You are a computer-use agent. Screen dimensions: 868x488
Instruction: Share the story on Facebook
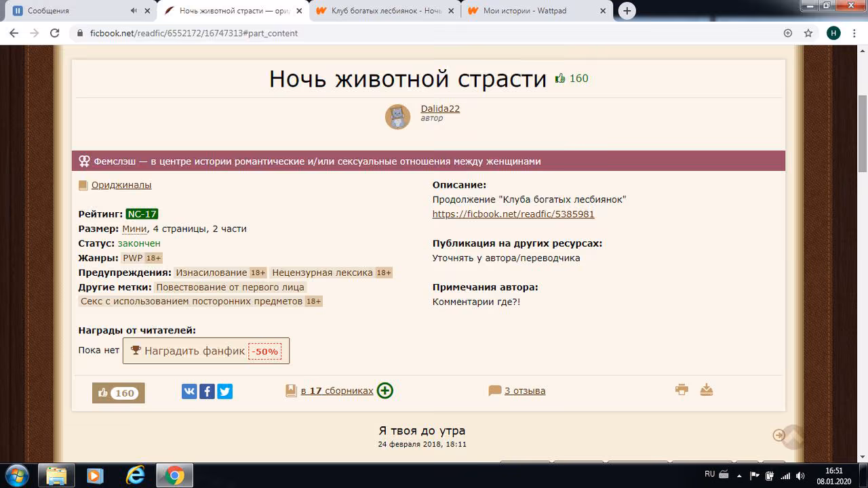[207, 391]
